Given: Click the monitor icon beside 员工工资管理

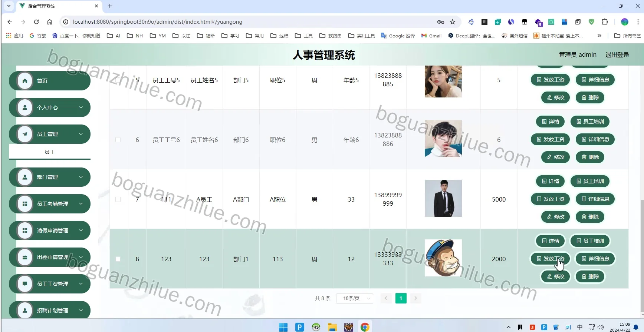Looking at the screenshot, I should tap(25, 284).
